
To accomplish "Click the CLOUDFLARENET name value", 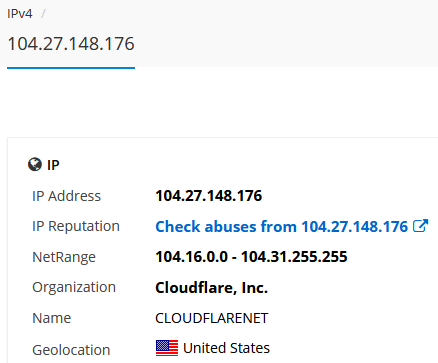I will 211,318.
